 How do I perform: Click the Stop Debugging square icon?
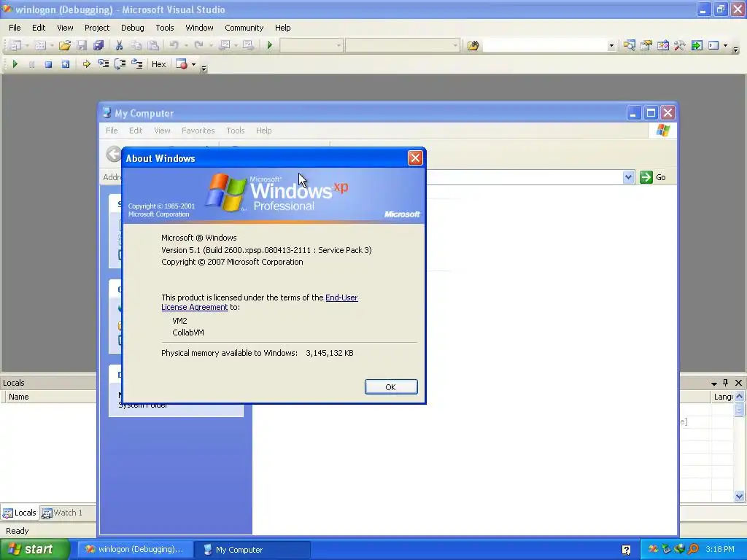coord(48,64)
